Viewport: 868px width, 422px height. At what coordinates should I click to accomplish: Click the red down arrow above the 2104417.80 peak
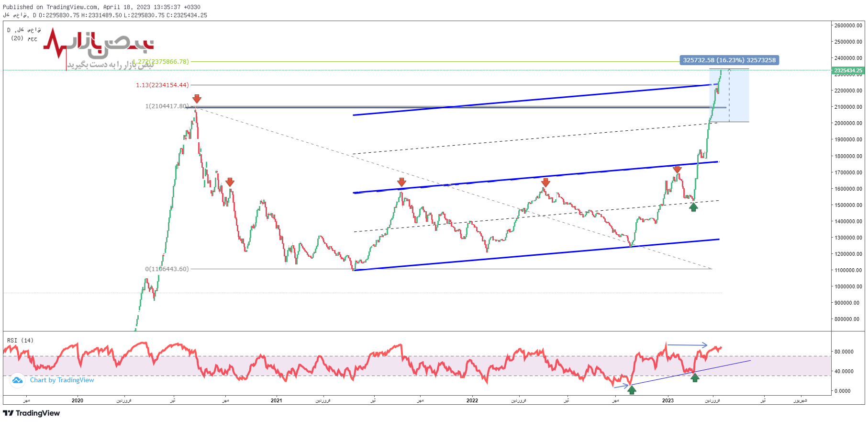point(197,99)
